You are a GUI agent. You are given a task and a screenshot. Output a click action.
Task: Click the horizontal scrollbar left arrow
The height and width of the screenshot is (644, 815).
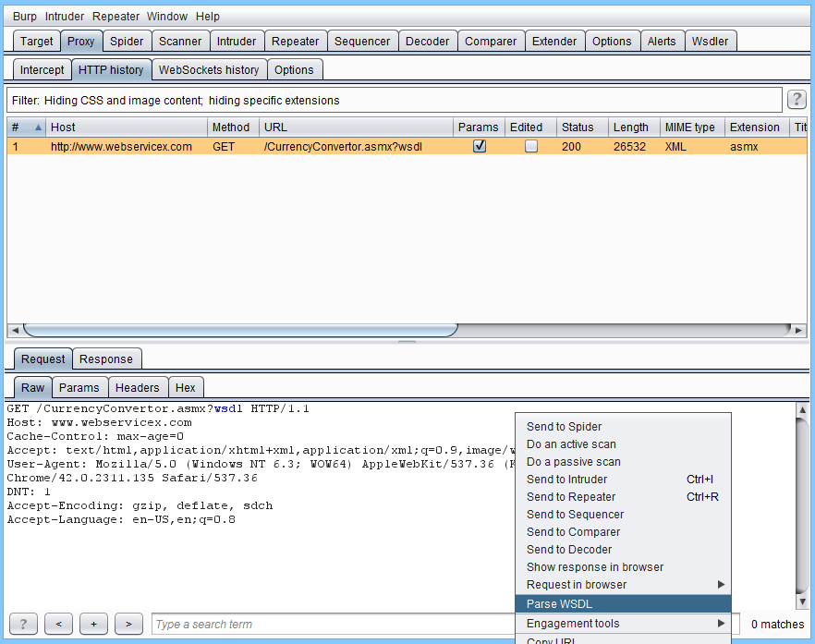pos(15,330)
